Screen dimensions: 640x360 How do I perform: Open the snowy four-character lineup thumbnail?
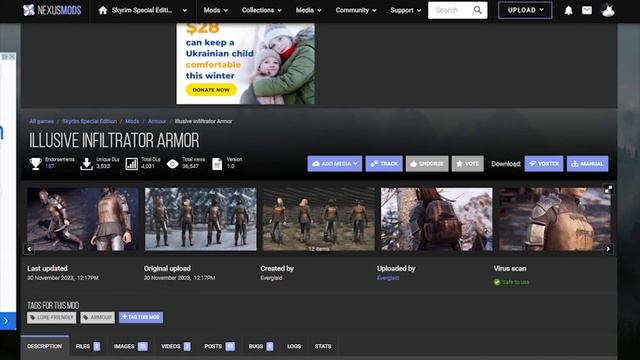click(x=201, y=219)
